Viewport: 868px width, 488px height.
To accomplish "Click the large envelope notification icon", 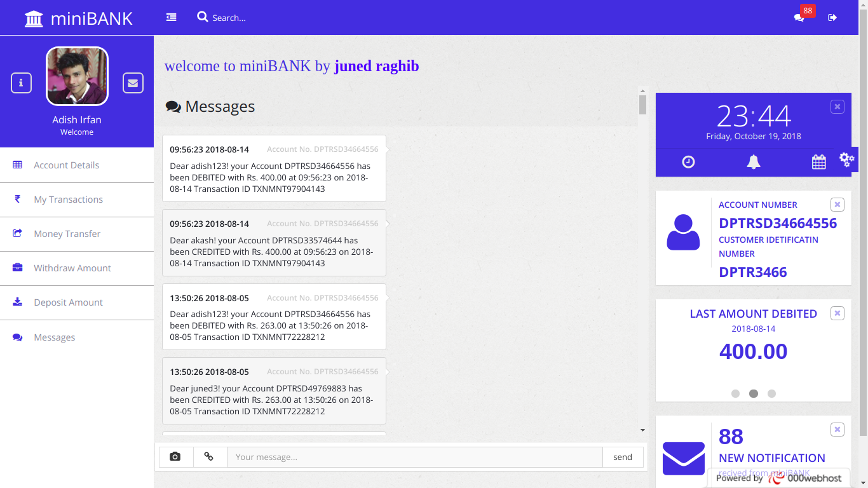I will pyautogui.click(x=684, y=458).
